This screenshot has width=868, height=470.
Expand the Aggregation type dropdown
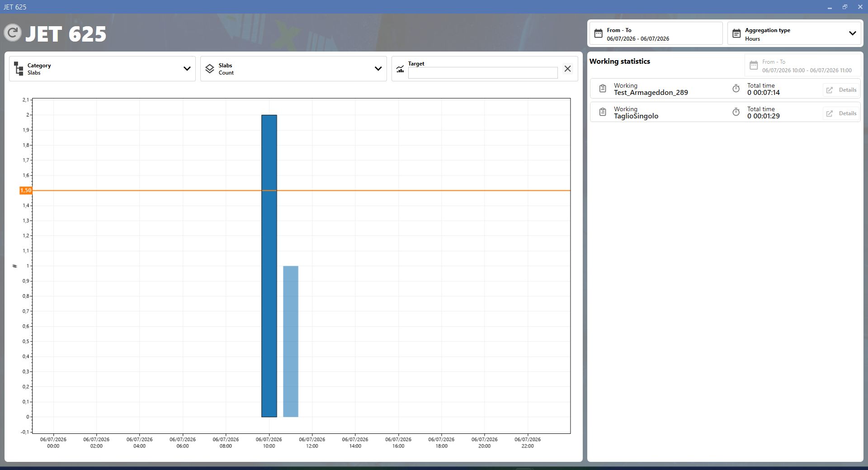852,33
